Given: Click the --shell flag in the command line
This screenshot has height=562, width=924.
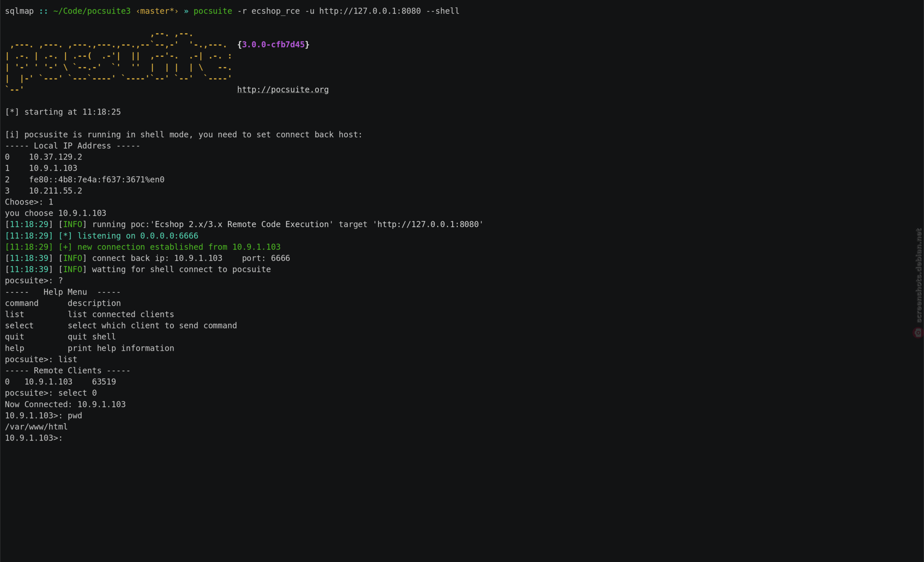Looking at the screenshot, I should 443,11.
